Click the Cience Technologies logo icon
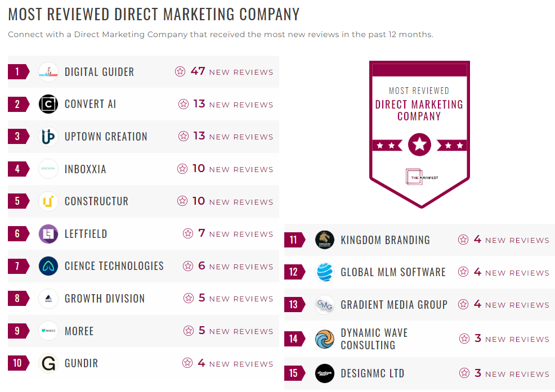This screenshot has width=555, height=392. tap(48, 266)
